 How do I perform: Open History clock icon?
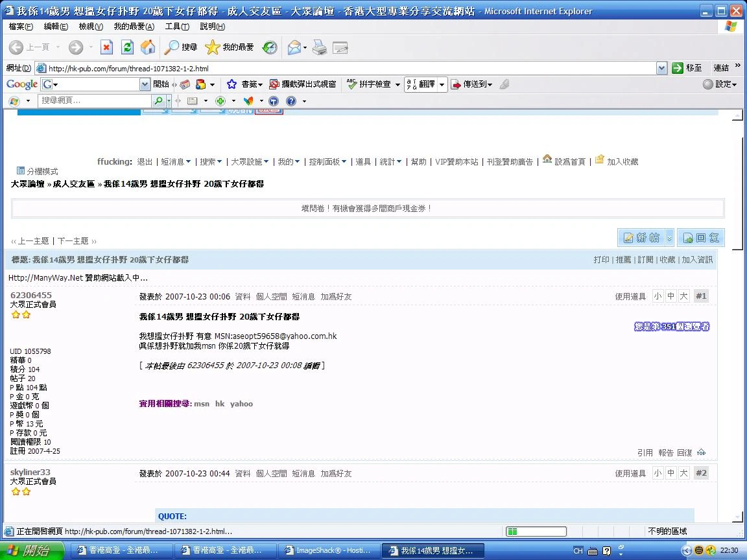pyautogui.click(x=270, y=47)
